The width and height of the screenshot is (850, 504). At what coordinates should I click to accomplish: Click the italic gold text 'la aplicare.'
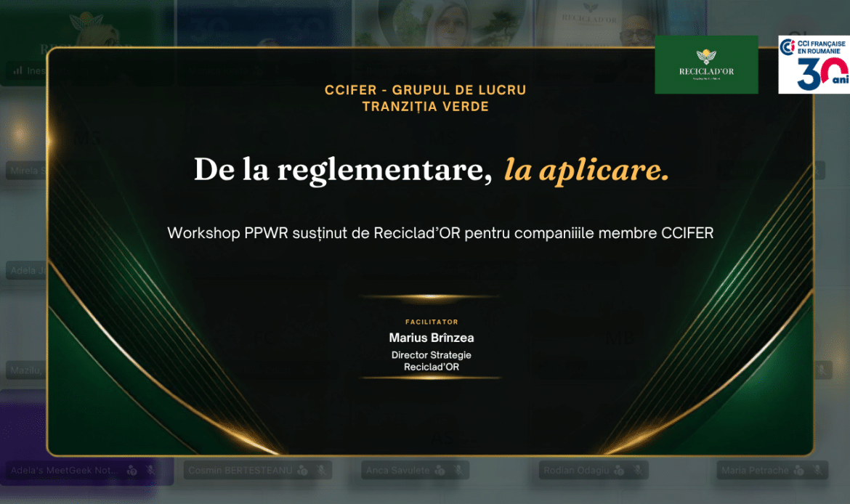[586, 170]
